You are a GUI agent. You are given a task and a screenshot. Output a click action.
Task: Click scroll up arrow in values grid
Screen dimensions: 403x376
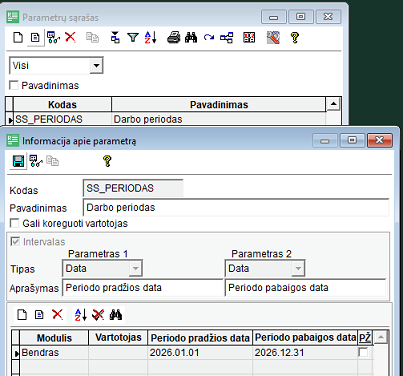(380, 337)
